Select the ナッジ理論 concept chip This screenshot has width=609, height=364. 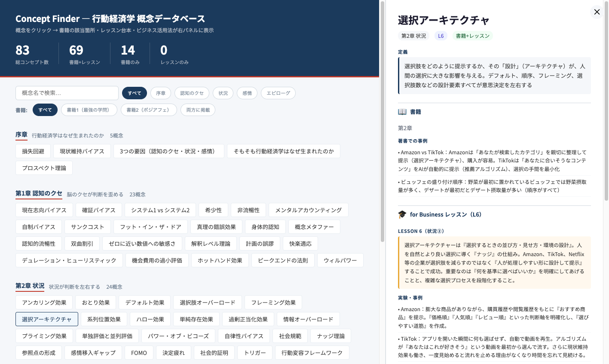(x=331, y=335)
